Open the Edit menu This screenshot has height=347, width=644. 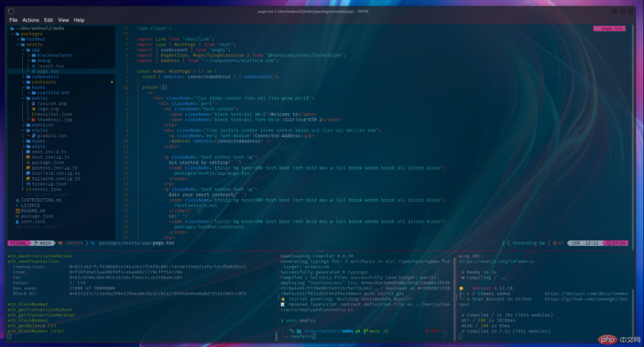49,20
